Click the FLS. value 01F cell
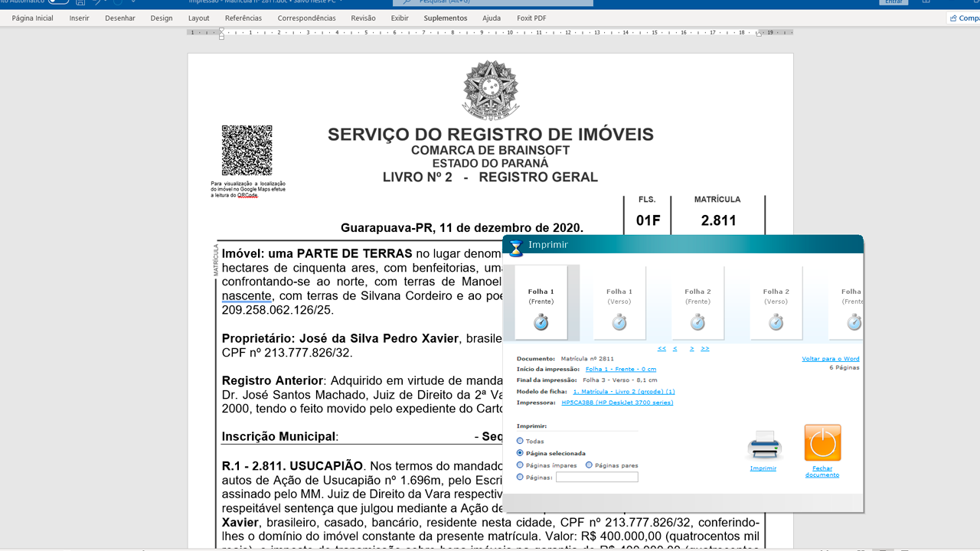This screenshot has width=980, height=551. [648, 220]
